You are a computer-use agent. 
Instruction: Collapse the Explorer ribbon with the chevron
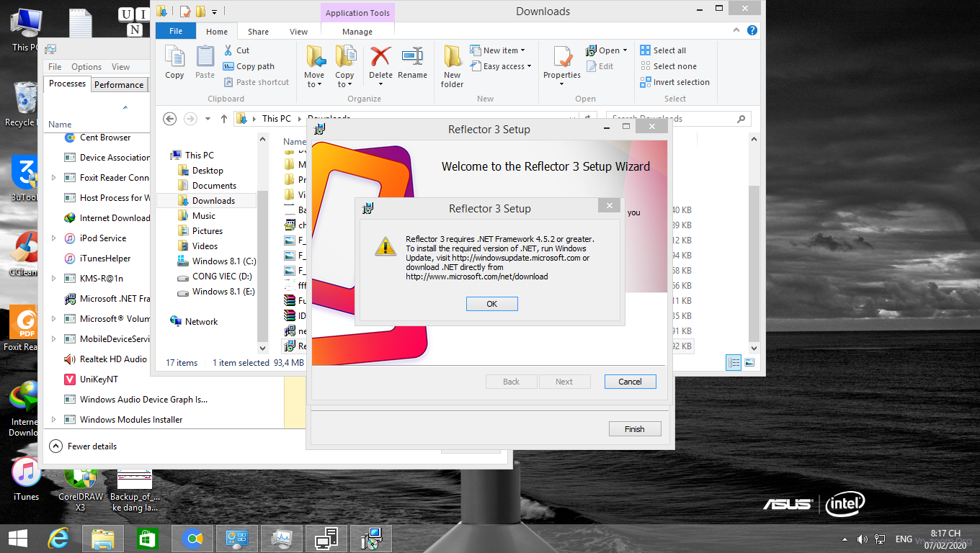[x=736, y=31]
